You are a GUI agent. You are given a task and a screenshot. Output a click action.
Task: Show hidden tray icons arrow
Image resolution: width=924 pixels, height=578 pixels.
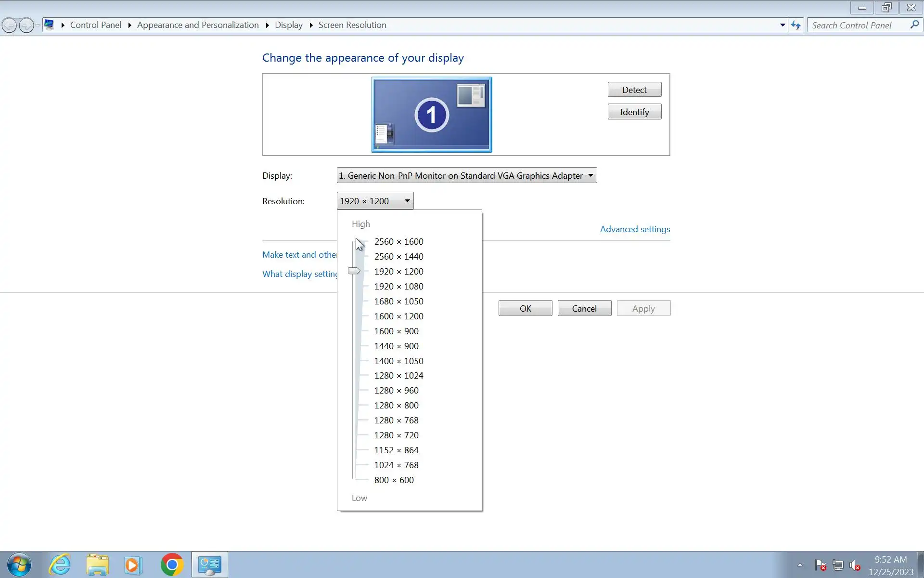(800, 565)
